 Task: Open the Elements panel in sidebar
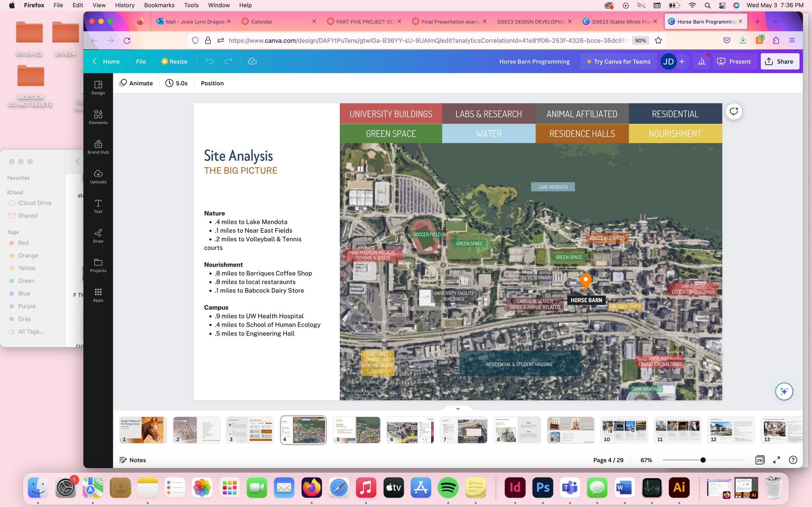98,117
